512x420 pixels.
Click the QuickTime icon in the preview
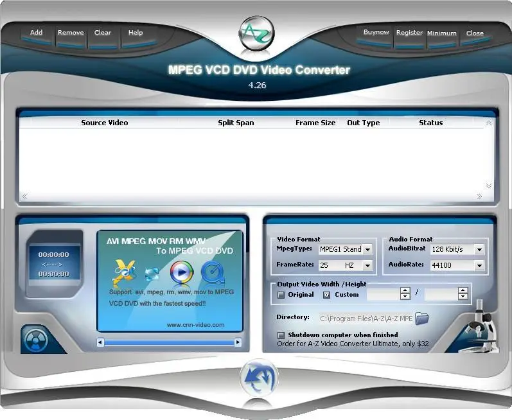213,272
